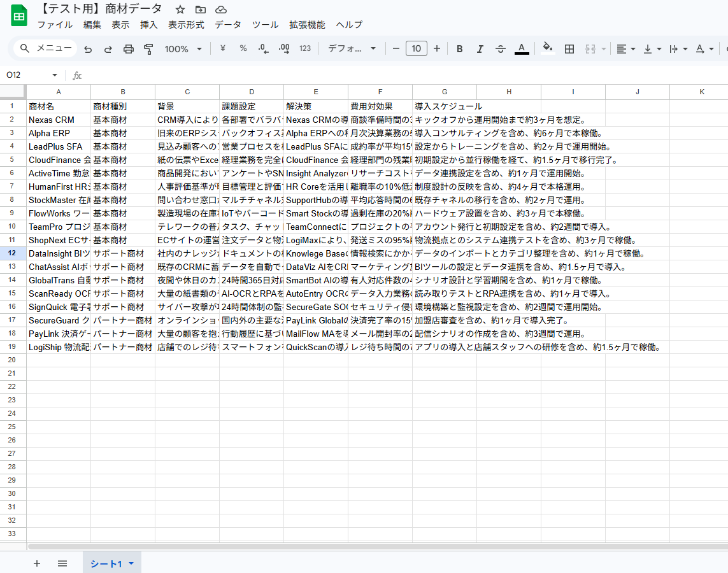Add a new sheet with plus button

pos(37,563)
